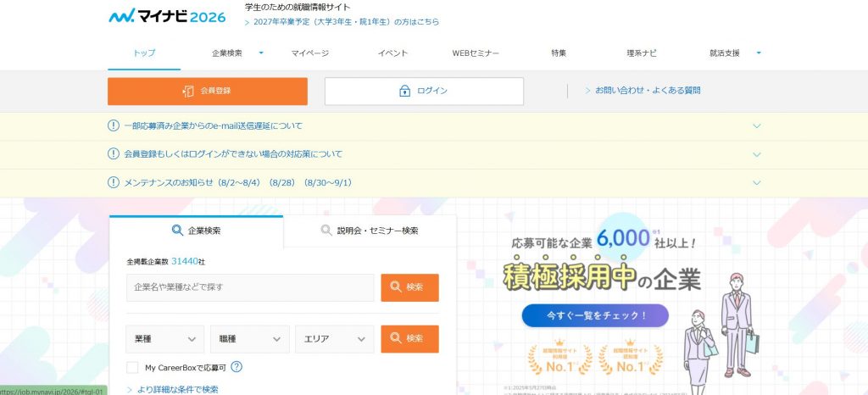Open the 業種 dropdown
Image resolution: width=868 pixels, height=395 pixels.
coord(164,339)
